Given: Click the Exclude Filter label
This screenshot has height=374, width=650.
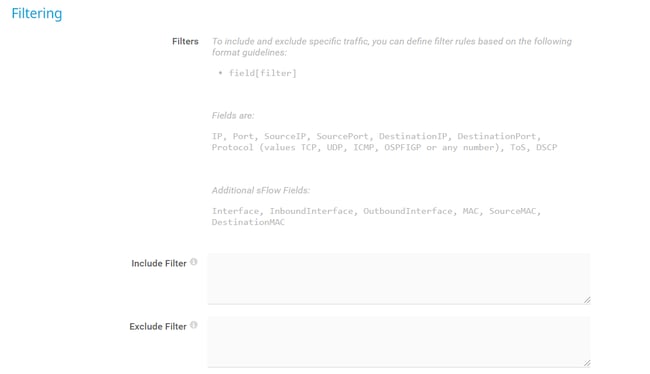Looking at the screenshot, I should (x=158, y=326).
